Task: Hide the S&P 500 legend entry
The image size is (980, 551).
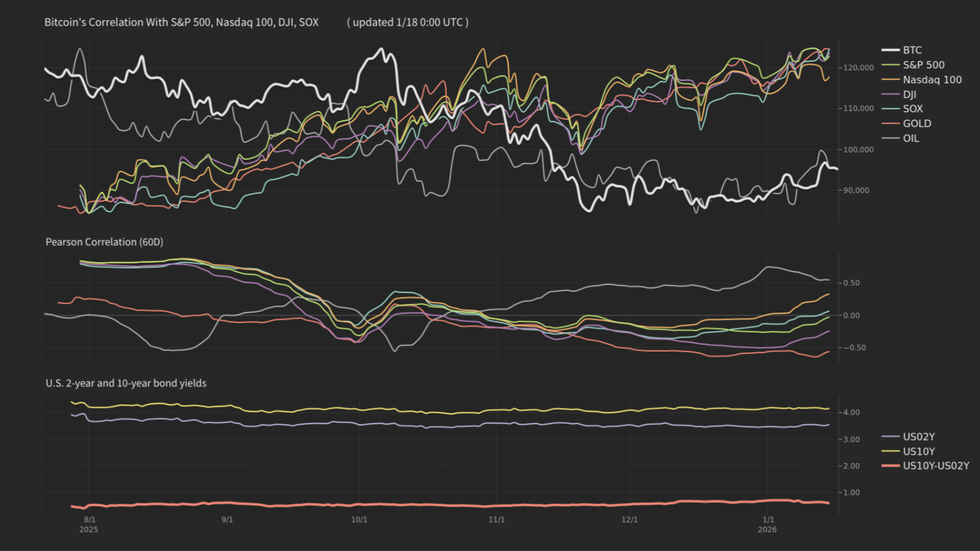Action: (x=923, y=65)
